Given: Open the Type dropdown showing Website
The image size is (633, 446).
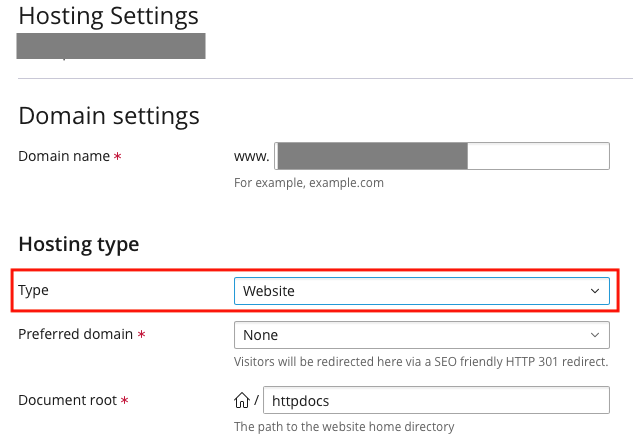Looking at the screenshot, I should (x=420, y=291).
